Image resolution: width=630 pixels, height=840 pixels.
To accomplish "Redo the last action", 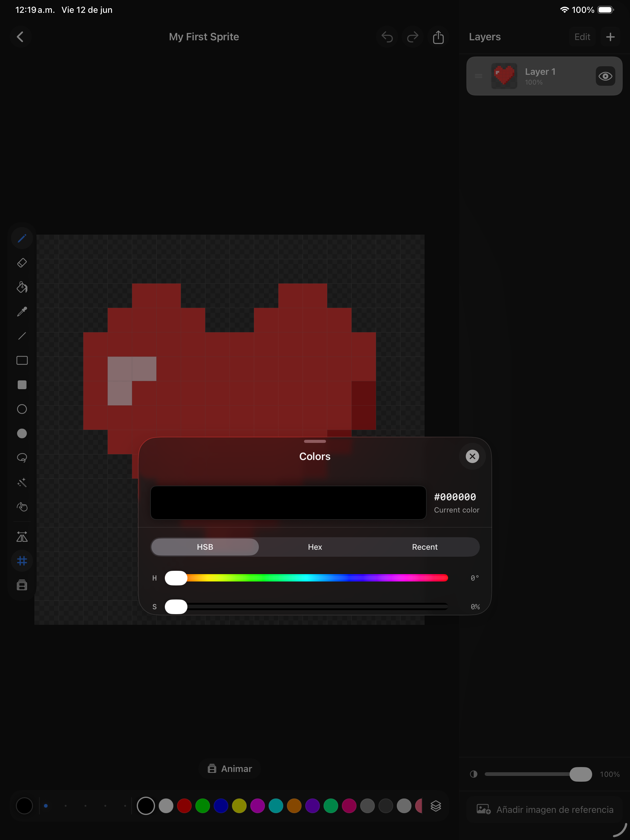I will (x=412, y=37).
